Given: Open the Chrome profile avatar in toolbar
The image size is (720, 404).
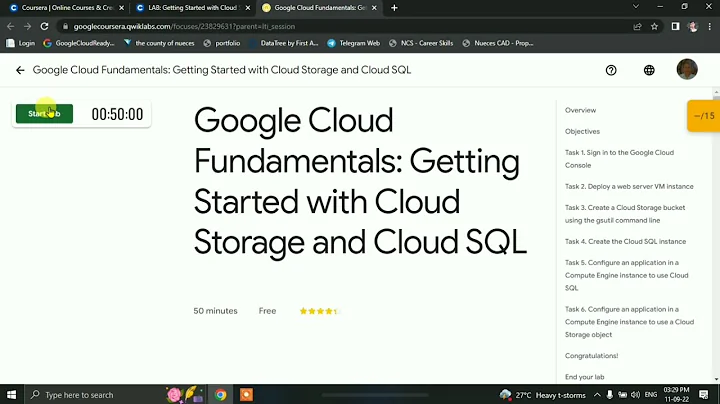Looking at the screenshot, I should coord(692,27).
